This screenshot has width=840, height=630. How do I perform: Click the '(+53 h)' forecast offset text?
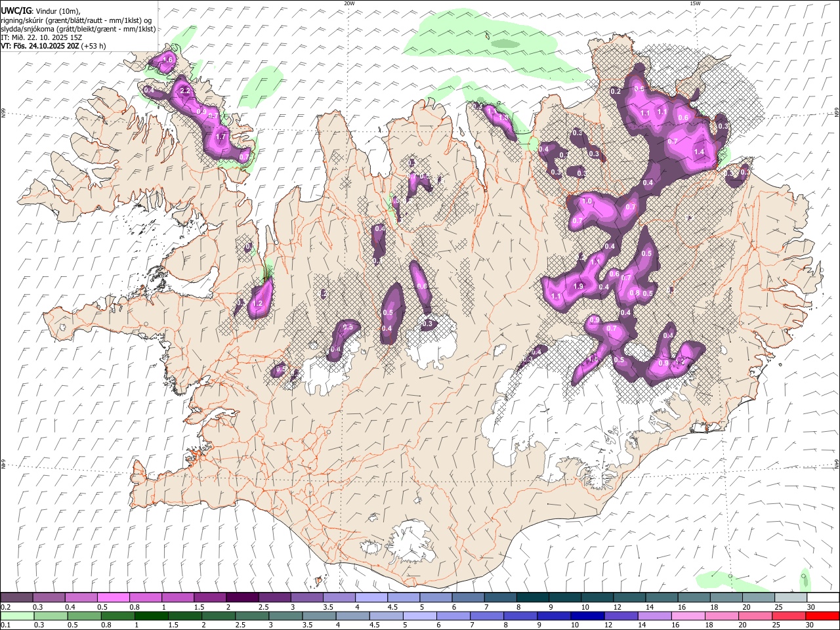(94, 46)
